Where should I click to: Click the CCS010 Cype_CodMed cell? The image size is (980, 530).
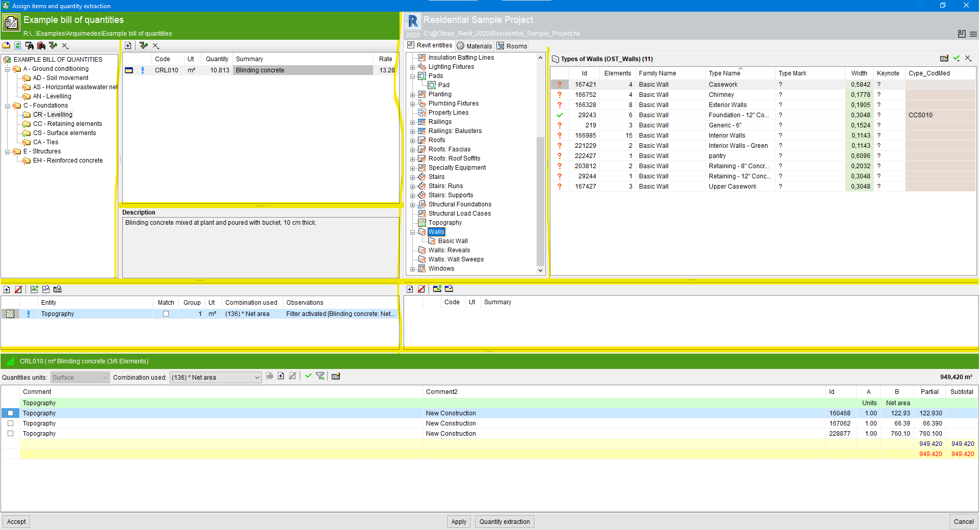point(941,115)
